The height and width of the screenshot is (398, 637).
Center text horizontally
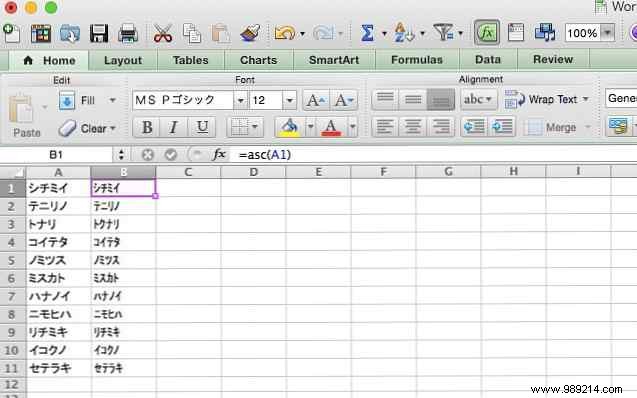click(413, 128)
